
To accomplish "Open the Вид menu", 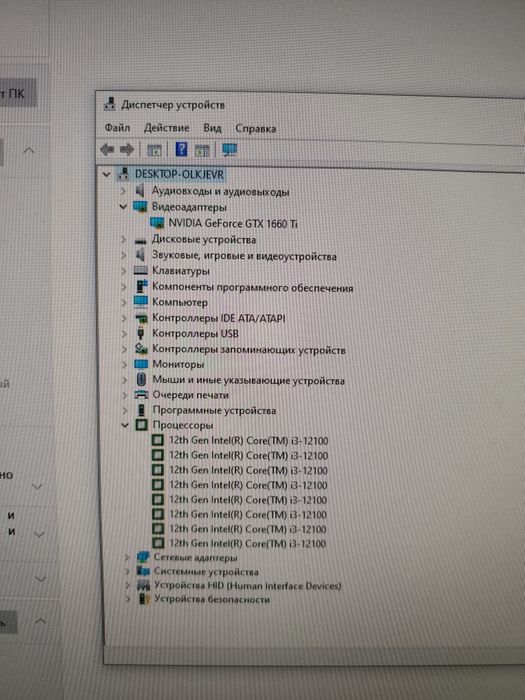I will coord(212,129).
